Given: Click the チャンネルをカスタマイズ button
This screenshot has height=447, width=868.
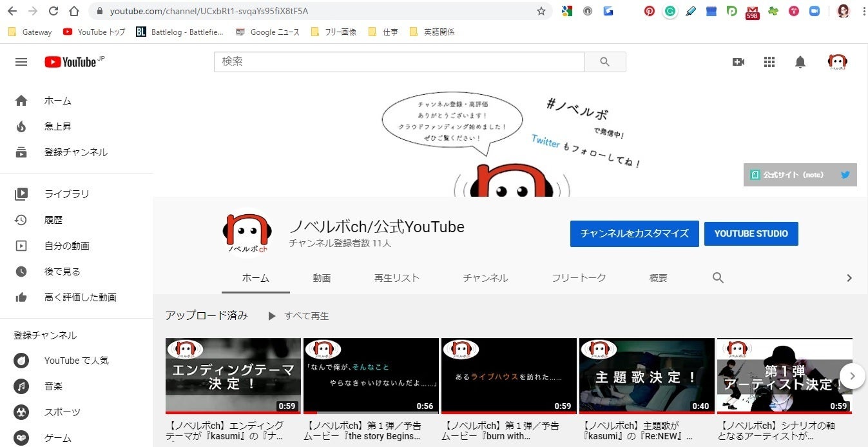Looking at the screenshot, I should [x=634, y=233].
